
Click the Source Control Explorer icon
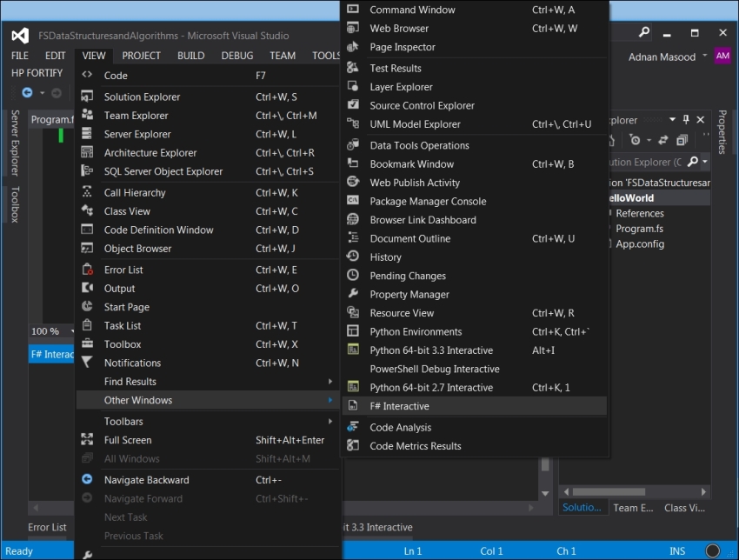(353, 104)
